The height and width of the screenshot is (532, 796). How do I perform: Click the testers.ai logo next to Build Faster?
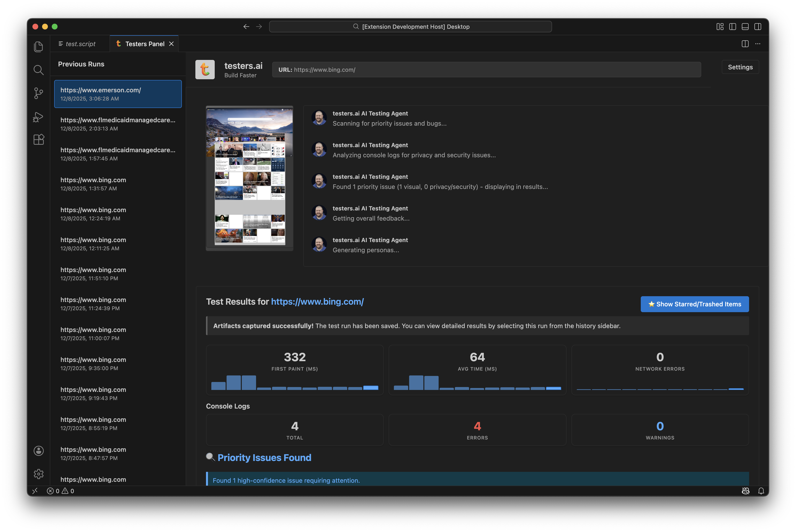(x=205, y=69)
